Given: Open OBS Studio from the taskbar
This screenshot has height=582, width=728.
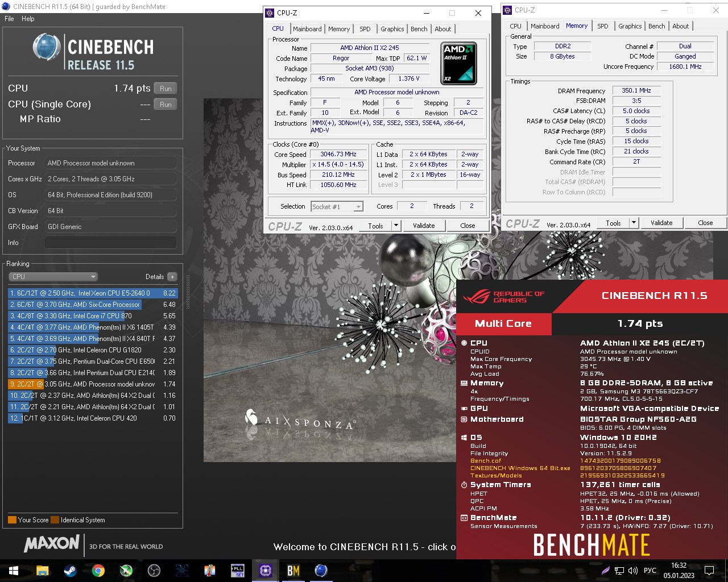Looking at the screenshot, I should pyautogui.click(x=154, y=570).
